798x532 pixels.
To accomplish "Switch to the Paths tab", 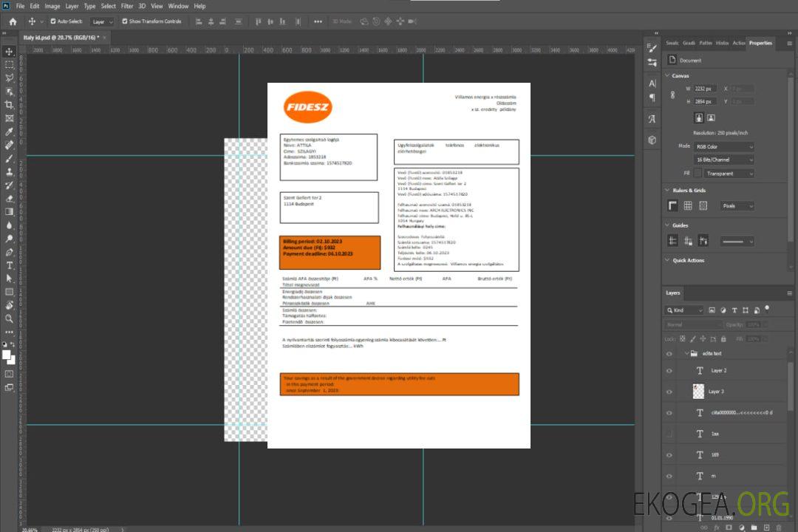I will point(706,44).
